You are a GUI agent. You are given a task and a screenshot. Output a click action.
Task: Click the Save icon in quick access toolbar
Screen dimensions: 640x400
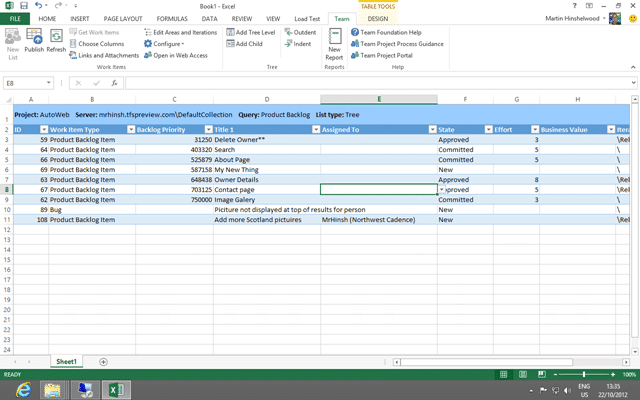(x=24, y=6)
